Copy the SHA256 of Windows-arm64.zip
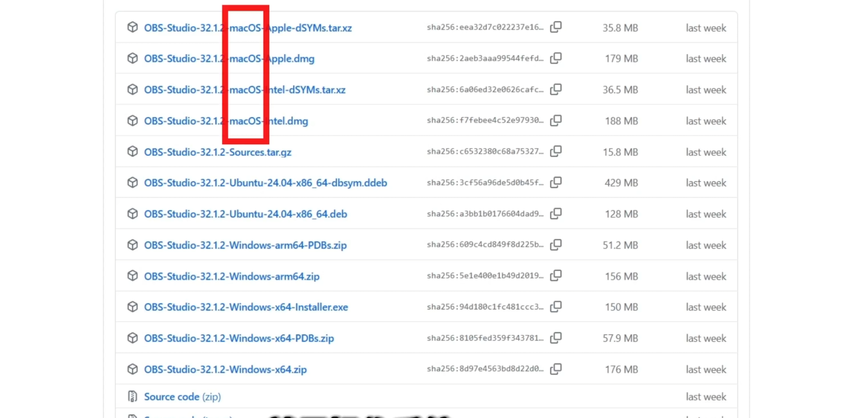This screenshot has height=418, width=868. coord(556,276)
